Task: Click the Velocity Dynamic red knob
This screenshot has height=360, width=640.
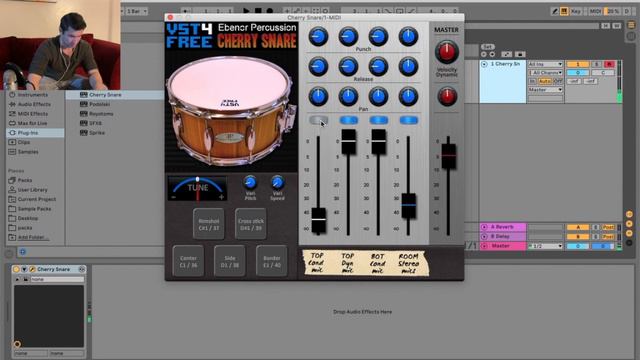Action: click(x=447, y=97)
